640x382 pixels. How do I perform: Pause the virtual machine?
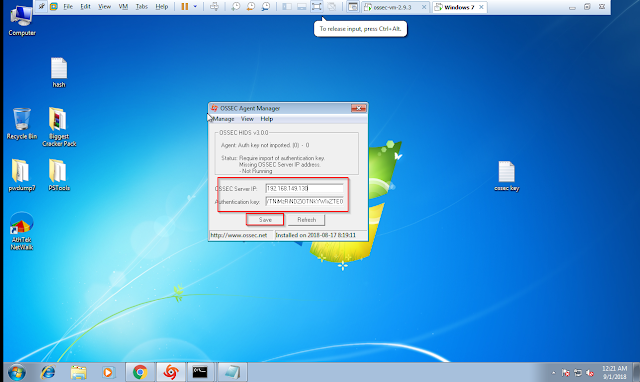[185, 7]
